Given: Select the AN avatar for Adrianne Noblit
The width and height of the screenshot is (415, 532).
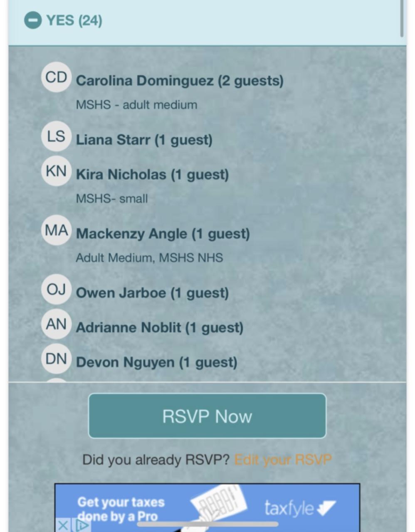Looking at the screenshot, I should tap(56, 324).
